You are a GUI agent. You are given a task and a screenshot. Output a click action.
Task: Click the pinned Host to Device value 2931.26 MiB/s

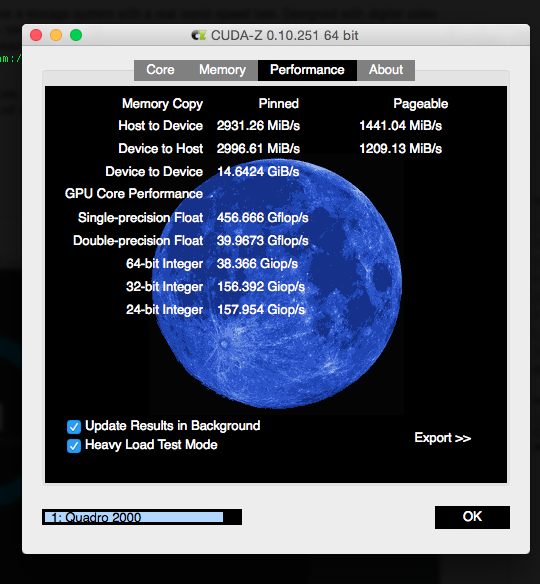tap(258, 126)
